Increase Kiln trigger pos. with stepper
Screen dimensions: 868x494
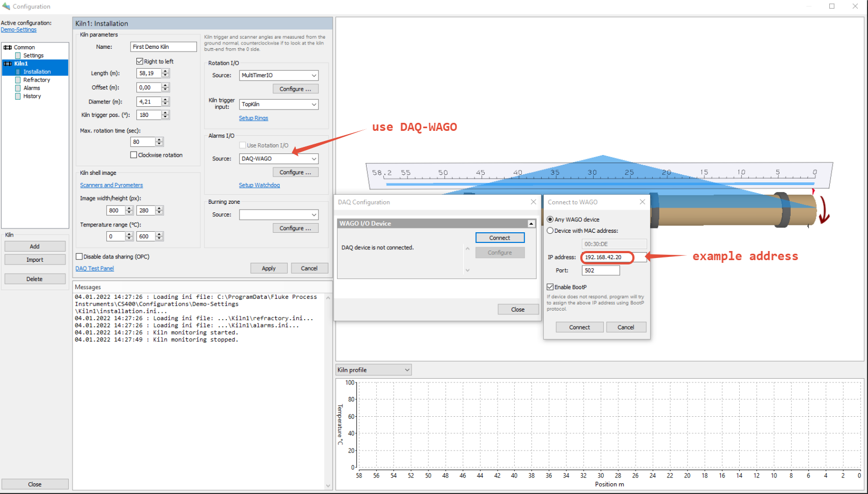(x=165, y=113)
